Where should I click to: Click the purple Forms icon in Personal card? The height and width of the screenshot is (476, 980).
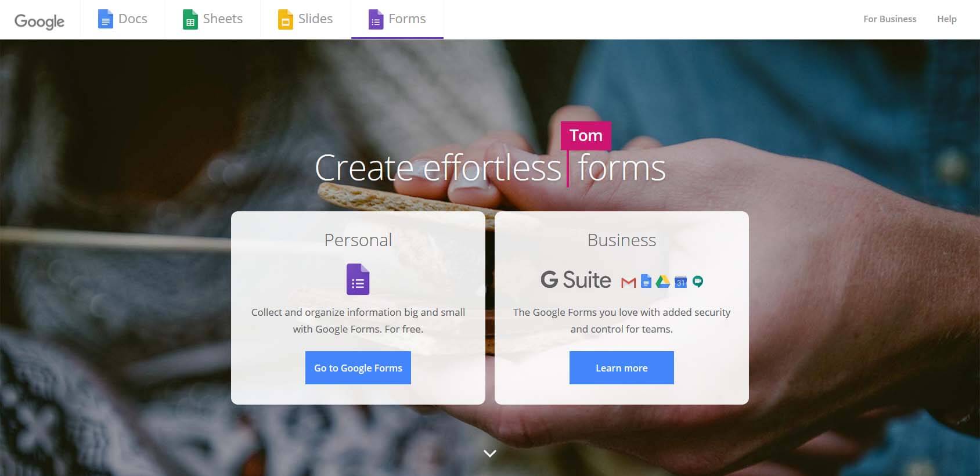[358, 279]
